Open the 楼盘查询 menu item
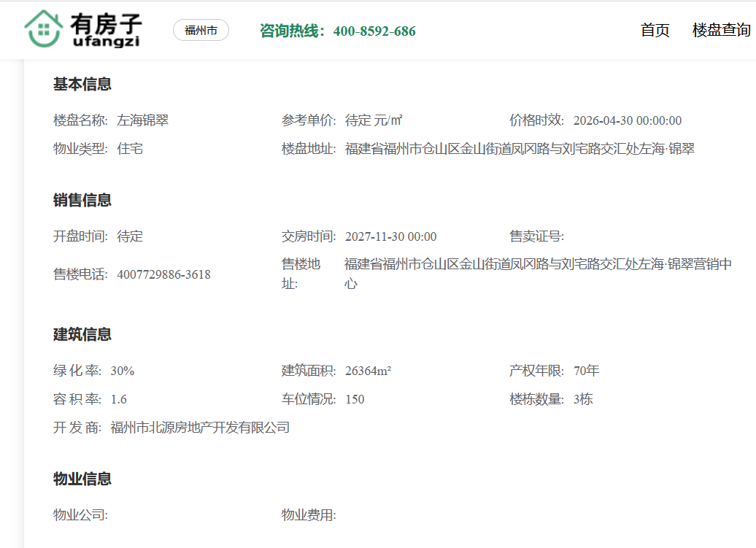Viewport: 756px width, 548px height. point(721,31)
